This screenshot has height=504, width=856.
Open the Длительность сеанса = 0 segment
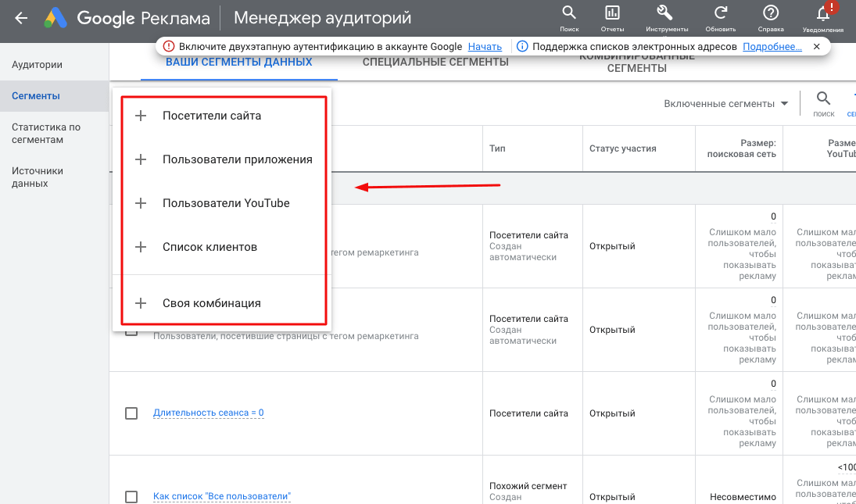pos(209,413)
